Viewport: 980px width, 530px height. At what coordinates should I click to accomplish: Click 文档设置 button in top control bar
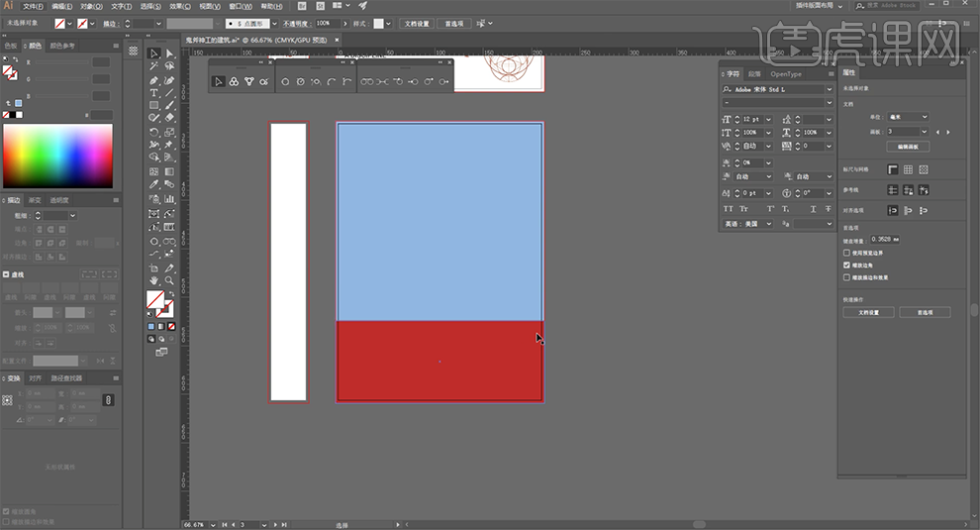pyautogui.click(x=417, y=23)
